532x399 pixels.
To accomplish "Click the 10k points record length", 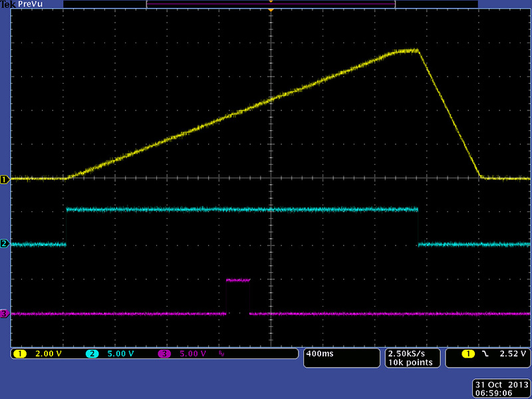I will [410, 362].
